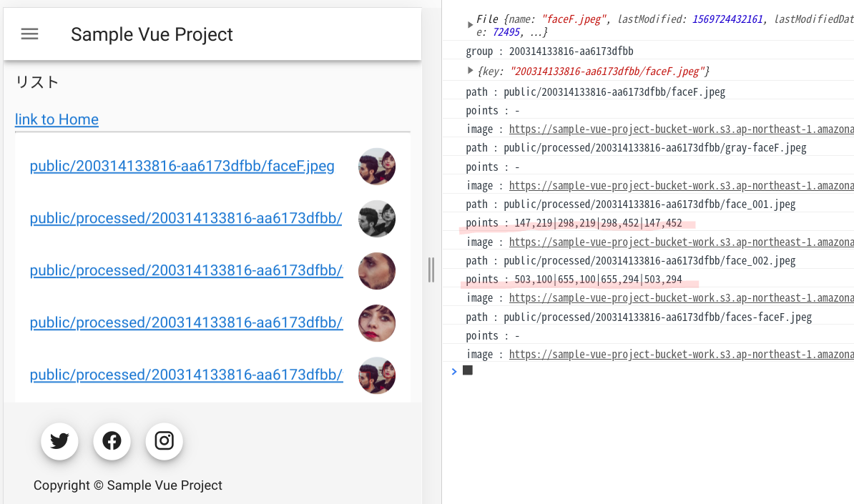Open the hamburger navigation menu
The image size is (854, 504).
click(x=29, y=34)
